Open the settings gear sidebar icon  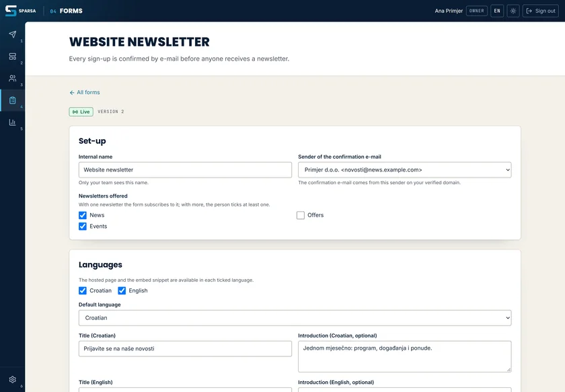pyautogui.click(x=13, y=379)
